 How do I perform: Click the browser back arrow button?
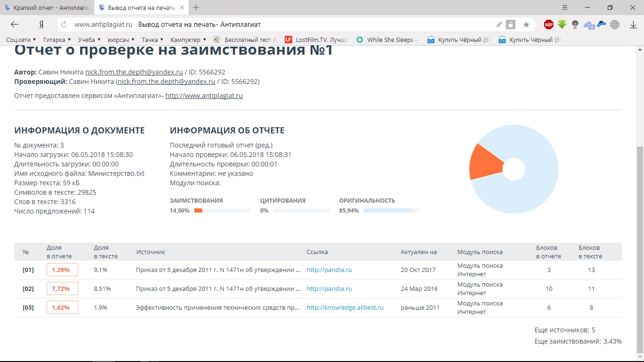[15, 25]
